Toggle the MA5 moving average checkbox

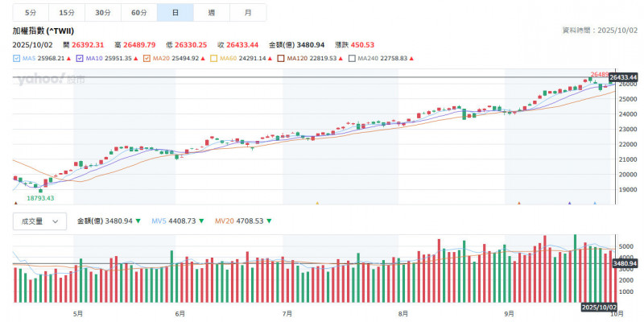[17, 58]
